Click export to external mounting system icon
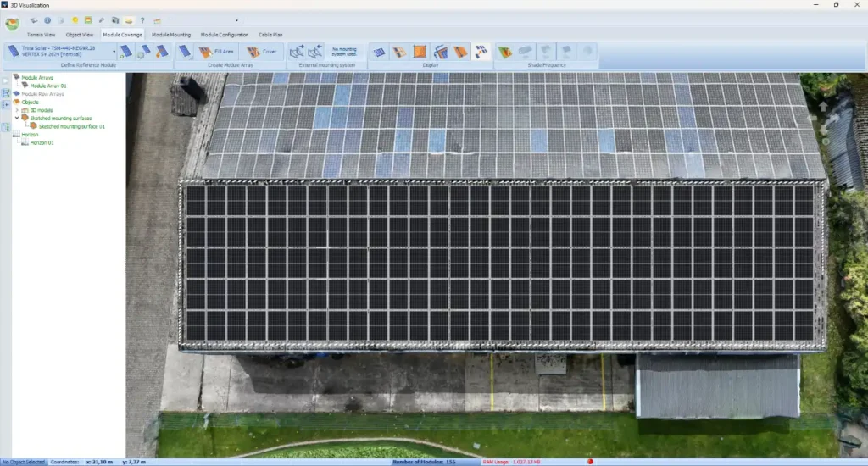This screenshot has height=466, width=868. click(297, 52)
